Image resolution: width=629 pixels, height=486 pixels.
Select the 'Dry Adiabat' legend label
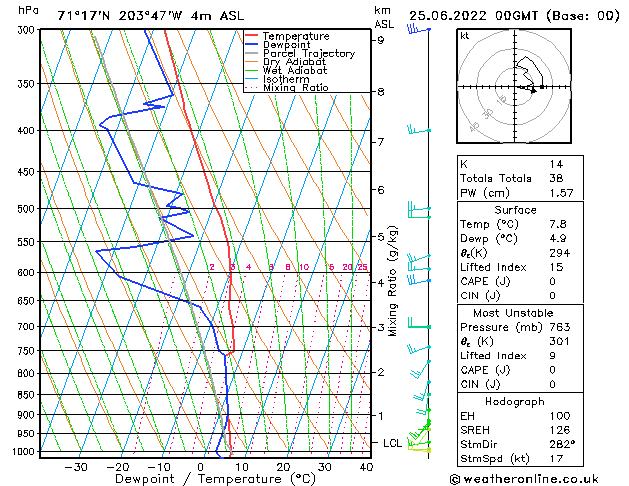[x=294, y=62]
